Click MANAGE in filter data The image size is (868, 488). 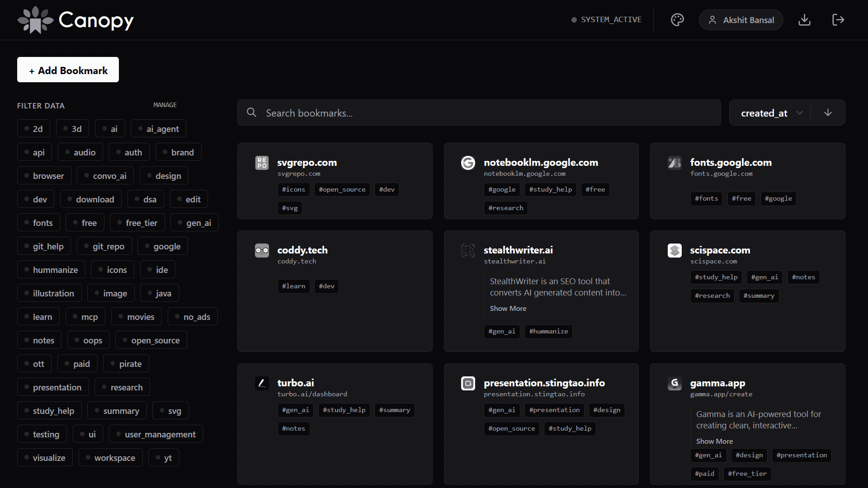165,105
